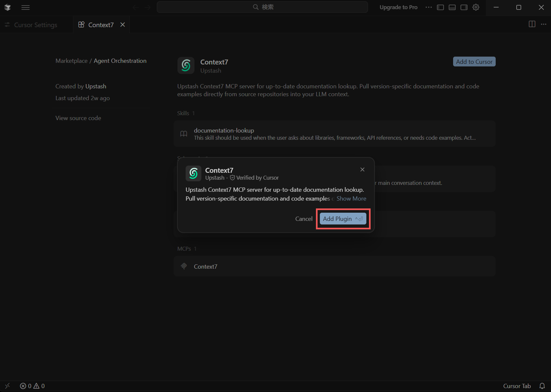This screenshot has height=392, width=551.
Task: Click the Add to Cursor button
Action: 474,62
